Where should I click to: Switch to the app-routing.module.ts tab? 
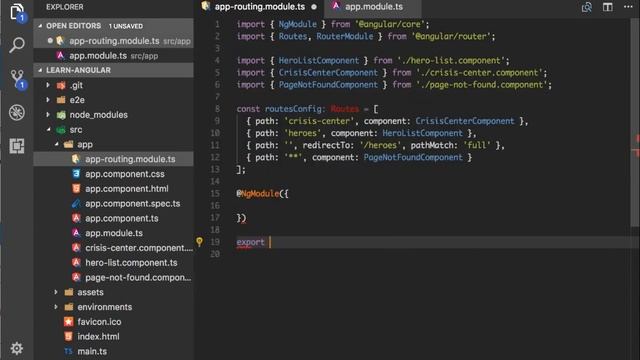[260, 7]
